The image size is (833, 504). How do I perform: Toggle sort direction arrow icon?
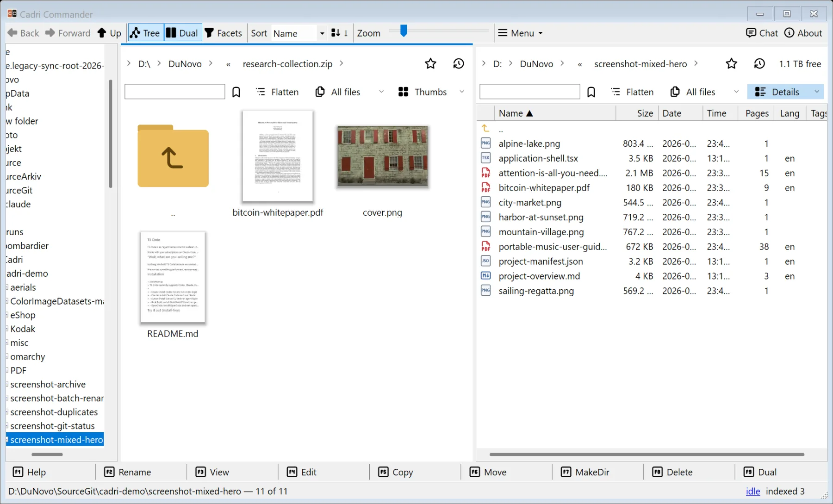(x=340, y=33)
